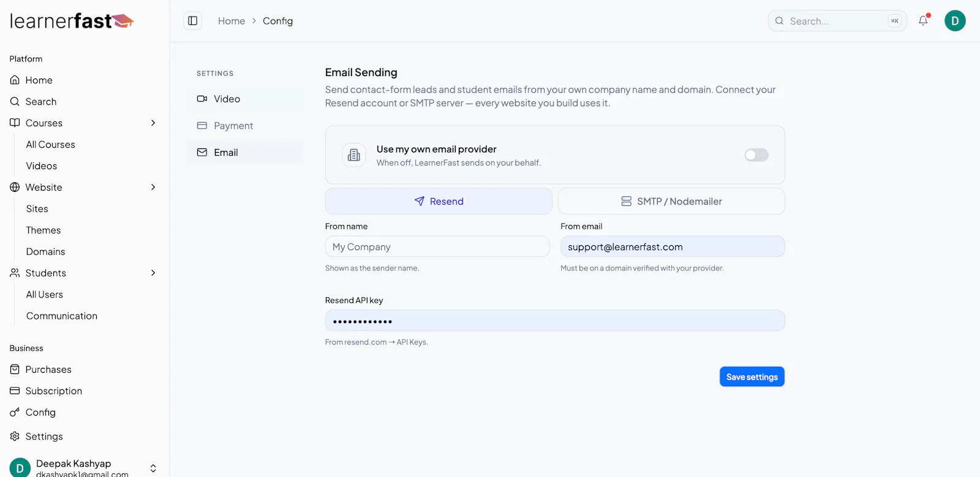980x477 pixels.
Task: Go to Home breadcrumb link
Action: coord(232,21)
